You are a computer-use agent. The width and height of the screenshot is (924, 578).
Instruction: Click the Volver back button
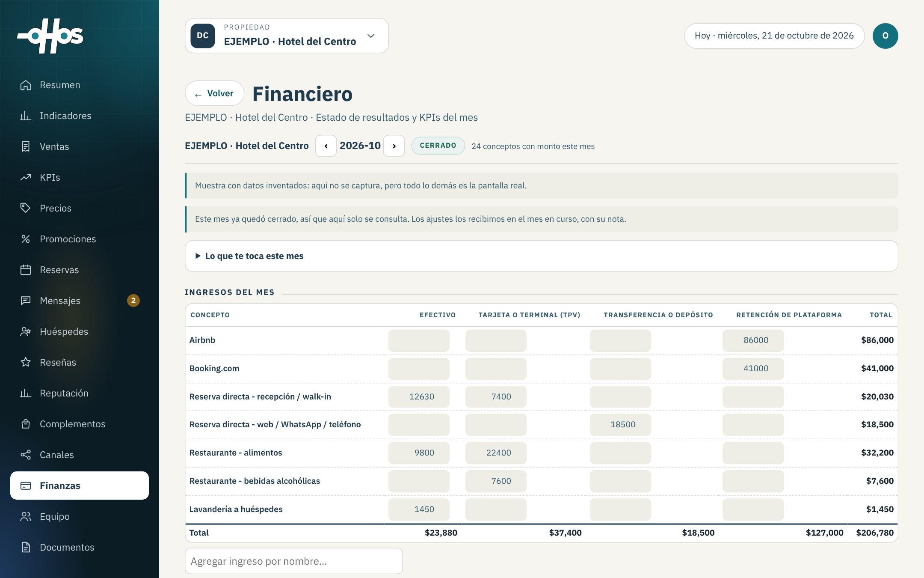214,93
